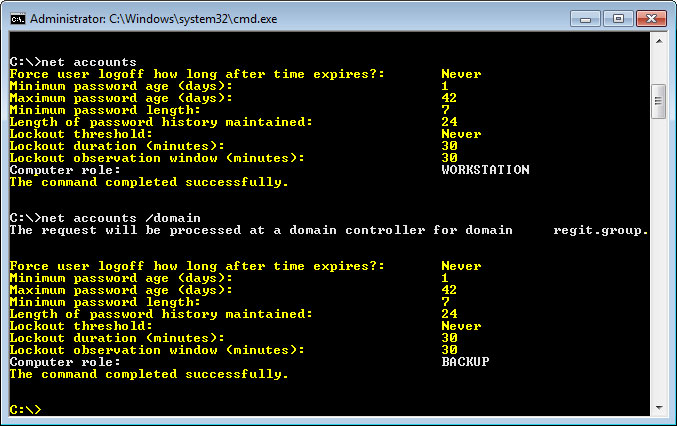
Task: Open the cmd.exe system menu icon
Action: pyautogui.click(x=18, y=19)
